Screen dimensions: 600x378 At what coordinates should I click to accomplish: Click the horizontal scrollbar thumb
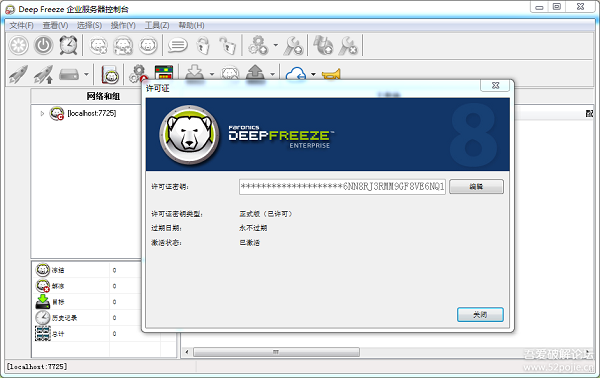[276, 352]
